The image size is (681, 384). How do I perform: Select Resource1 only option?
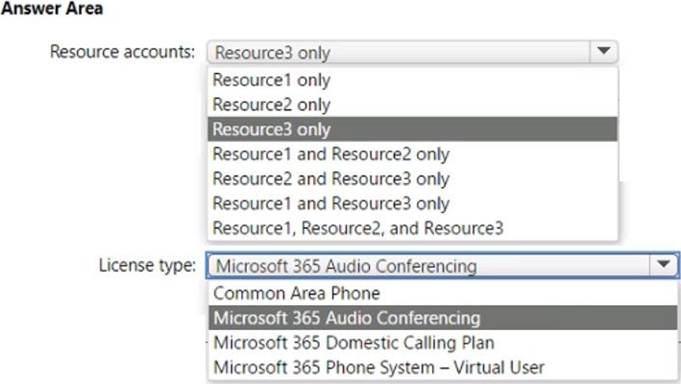[412, 80]
